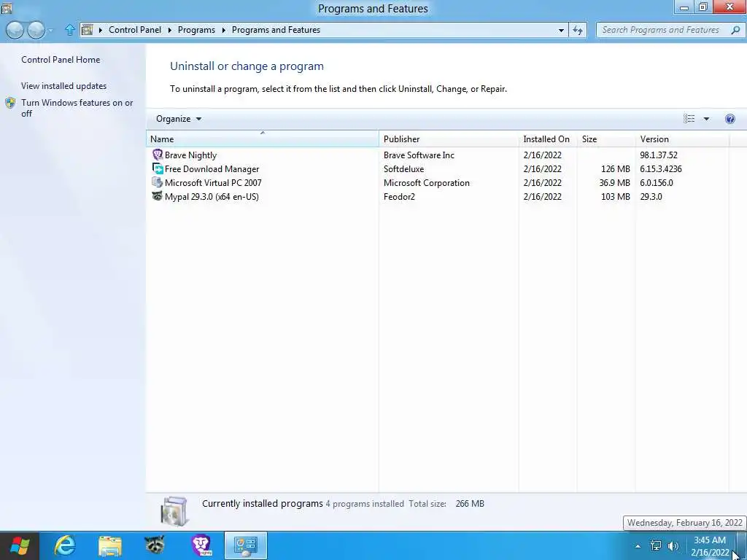Click the Microsoft Corporation publisher cell
Screen dimensions: 747x560
[x=426, y=183]
